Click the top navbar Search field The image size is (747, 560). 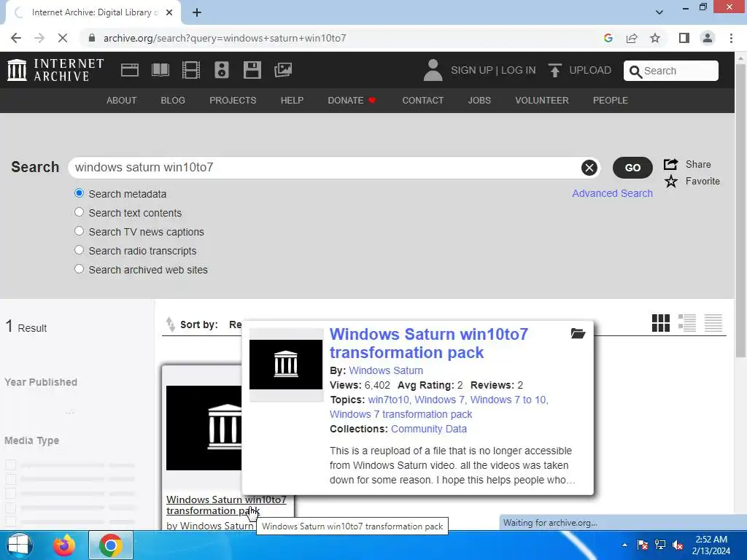(671, 71)
